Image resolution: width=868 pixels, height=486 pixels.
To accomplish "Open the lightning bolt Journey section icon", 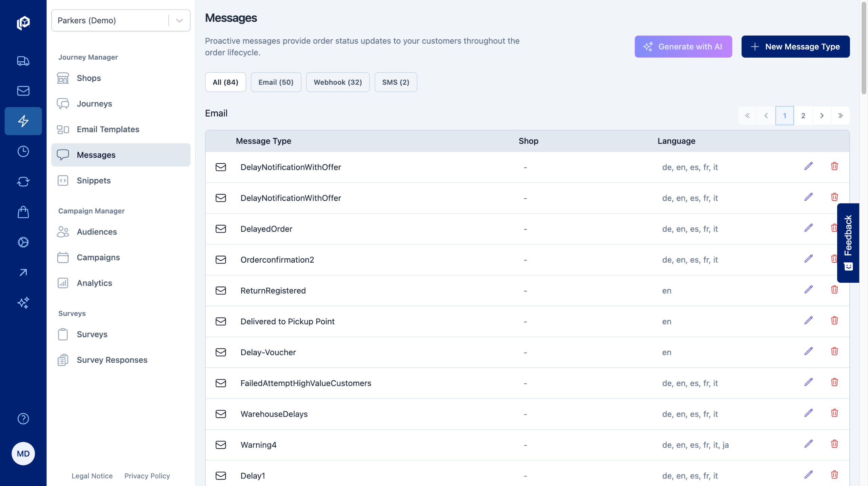I will click(23, 121).
